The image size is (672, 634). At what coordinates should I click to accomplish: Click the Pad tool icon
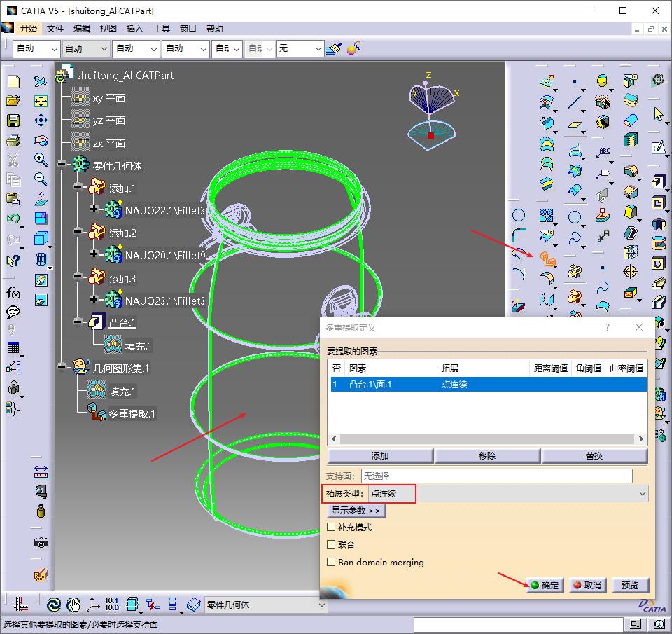click(658, 181)
